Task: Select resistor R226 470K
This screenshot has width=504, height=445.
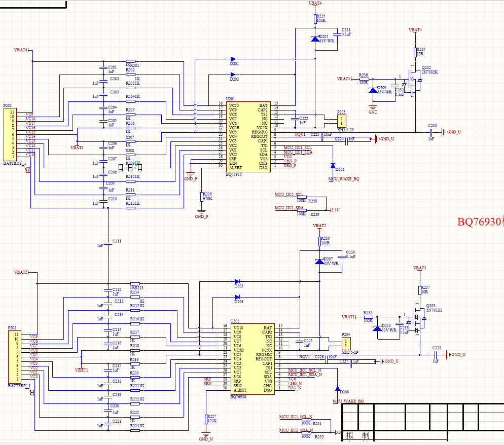Action: (201, 197)
